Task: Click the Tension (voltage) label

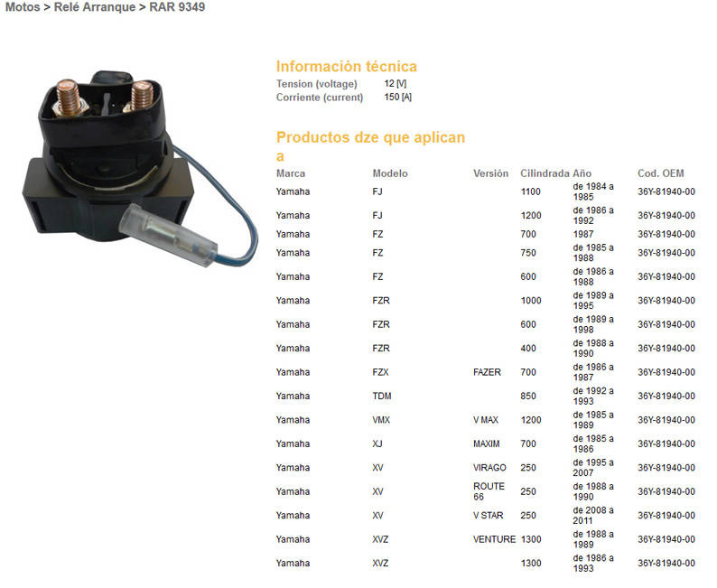Action: 316,84
